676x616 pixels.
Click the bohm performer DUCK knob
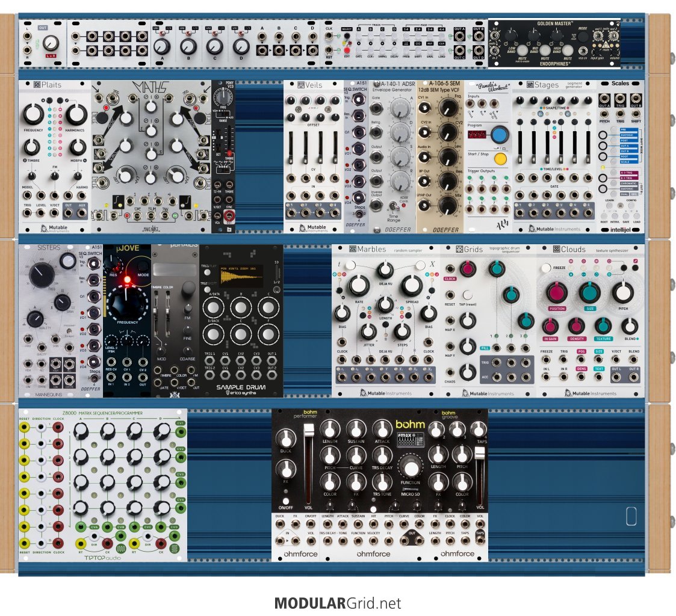(x=286, y=438)
